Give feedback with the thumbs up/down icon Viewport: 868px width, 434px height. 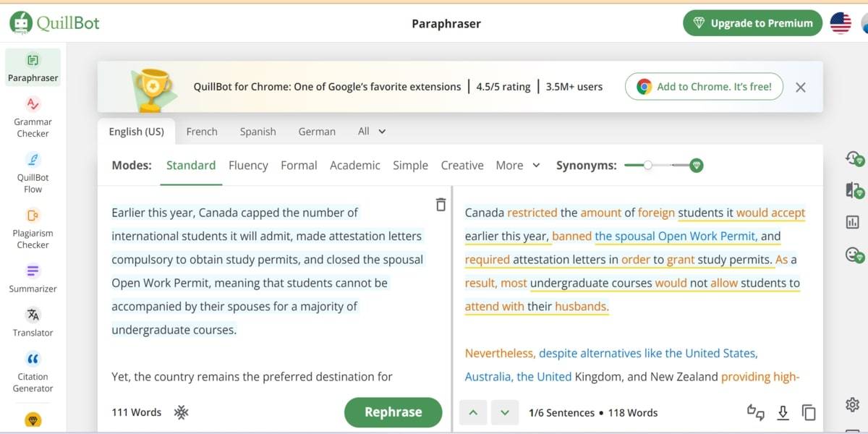pos(755,412)
